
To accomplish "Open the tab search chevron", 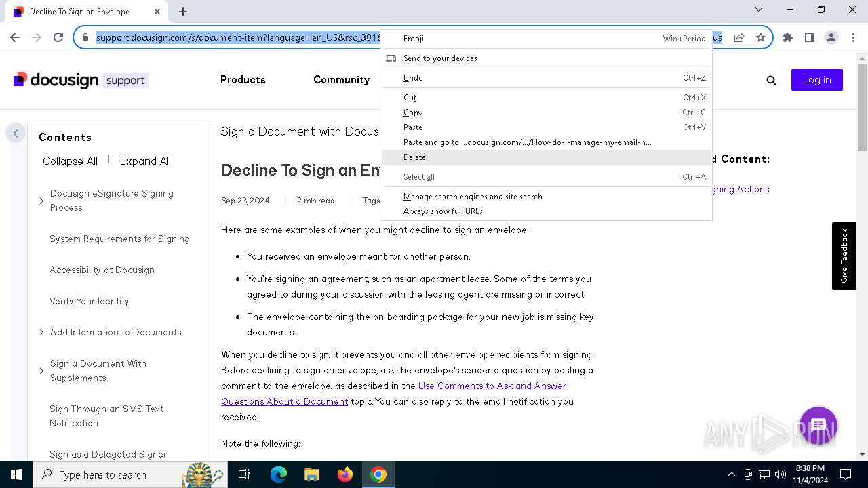I will [759, 10].
